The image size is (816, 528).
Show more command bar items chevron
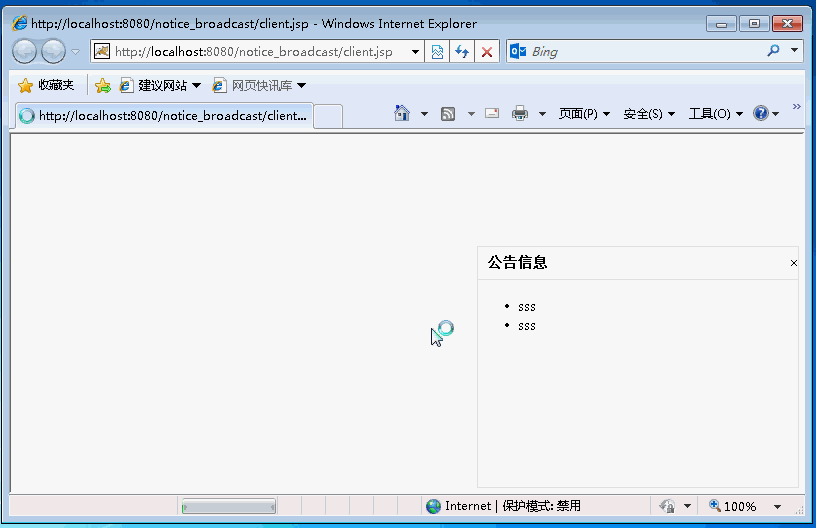click(796, 107)
